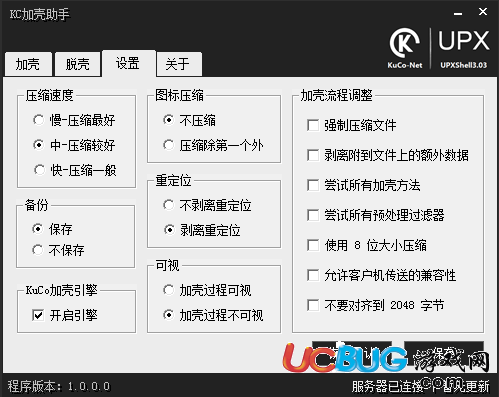The width and height of the screenshot is (499, 397).
Task: Open the 脱壳 tab
Action: coord(78,64)
